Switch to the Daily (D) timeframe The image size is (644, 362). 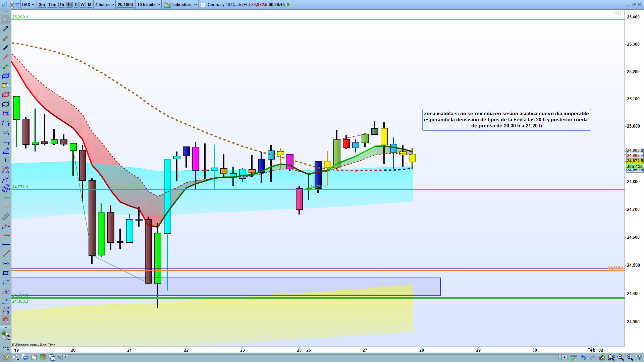[x=76, y=5]
